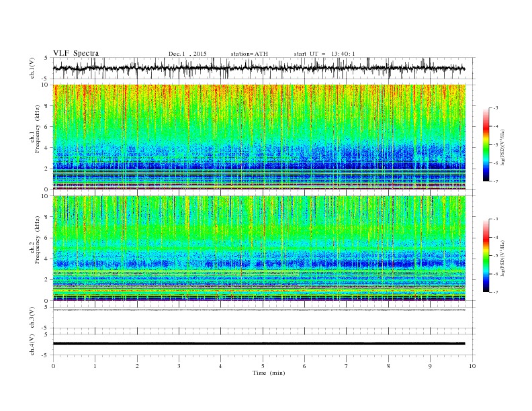Click the "-5" label on ch.1 color bar
The width and height of the screenshot is (532, 411).
tap(495, 145)
